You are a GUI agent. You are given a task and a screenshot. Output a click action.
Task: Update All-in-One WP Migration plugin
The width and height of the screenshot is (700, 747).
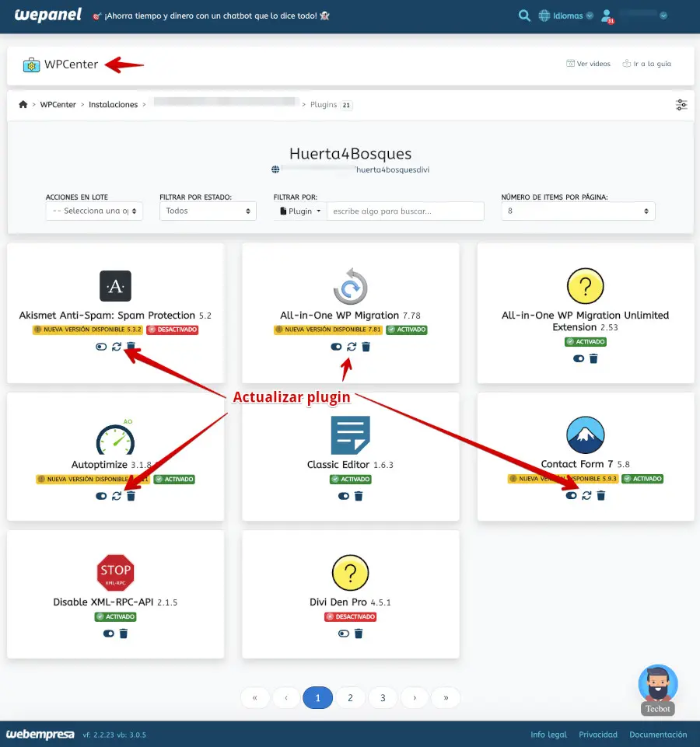point(352,347)
